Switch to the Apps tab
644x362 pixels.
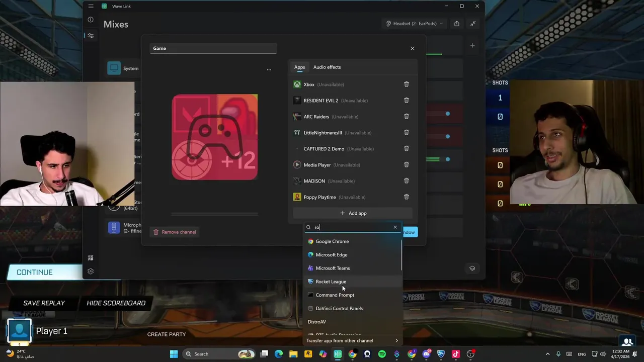(x=299, y=67)
